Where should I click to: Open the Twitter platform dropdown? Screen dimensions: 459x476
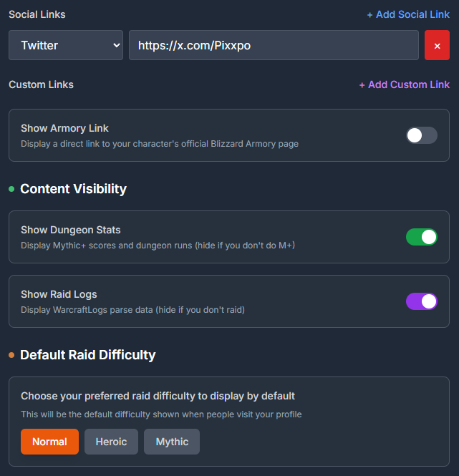click(66, 45)
